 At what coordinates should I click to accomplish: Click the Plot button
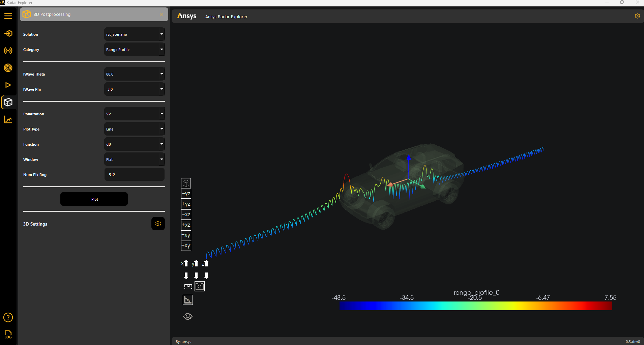click(94, 199)
